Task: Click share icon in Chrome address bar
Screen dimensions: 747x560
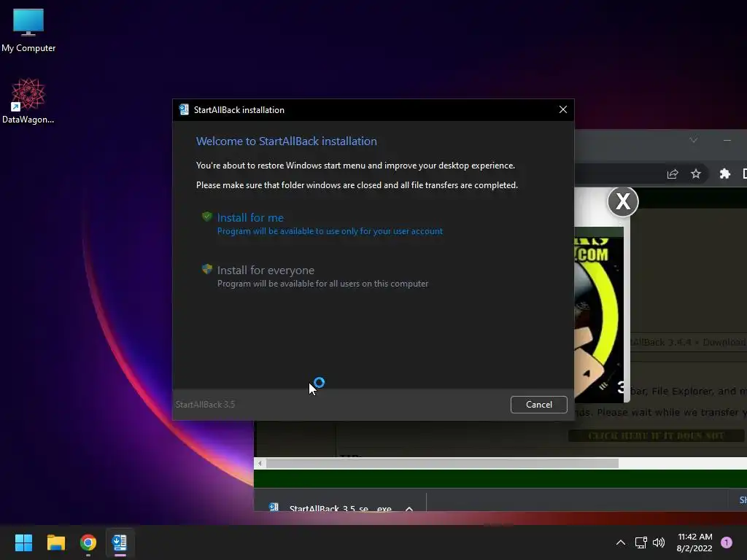Action: click(x=672, y=174)
